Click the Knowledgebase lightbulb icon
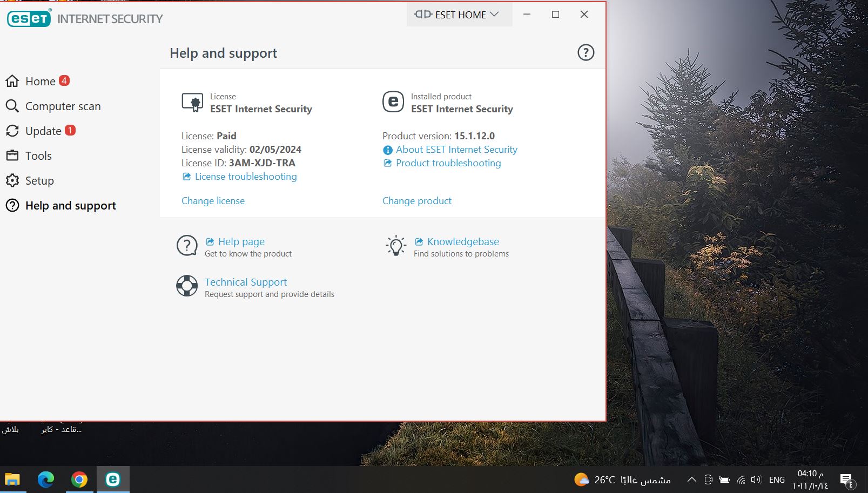Screen dimensions: 868x493 coord(396,246)
